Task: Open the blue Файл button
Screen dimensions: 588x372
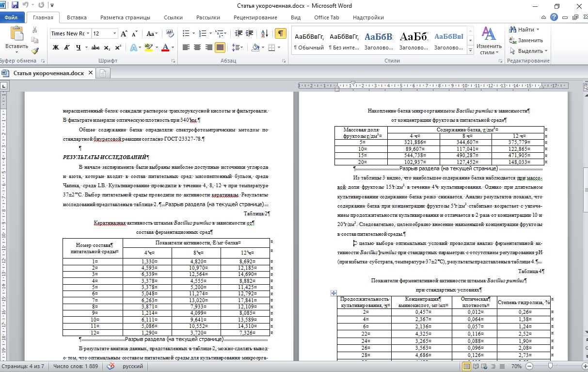Action: click(x=11, y=17)
